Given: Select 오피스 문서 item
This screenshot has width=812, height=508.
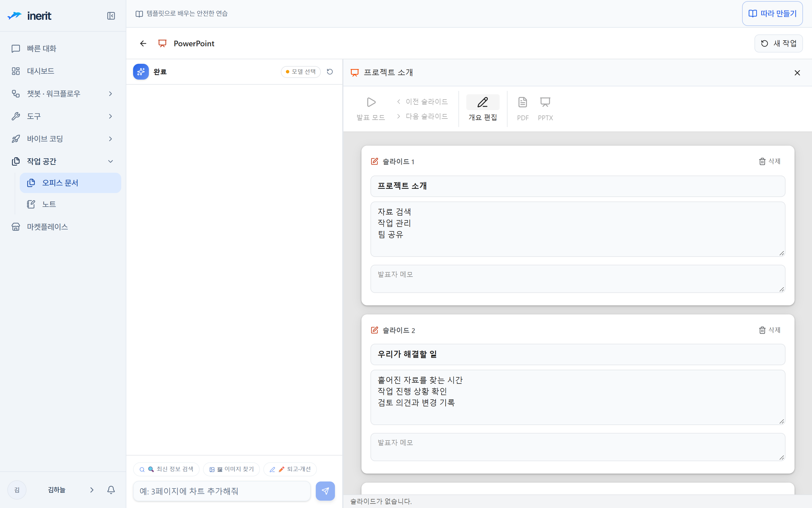Looking at the screenshot, I should pyautogui.click(x=70, y=183).
